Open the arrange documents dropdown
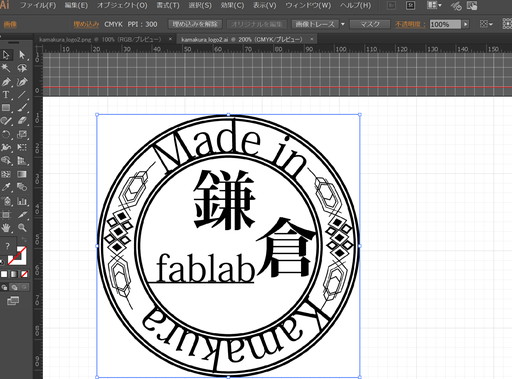512x379 pixels. coord(434,5)
